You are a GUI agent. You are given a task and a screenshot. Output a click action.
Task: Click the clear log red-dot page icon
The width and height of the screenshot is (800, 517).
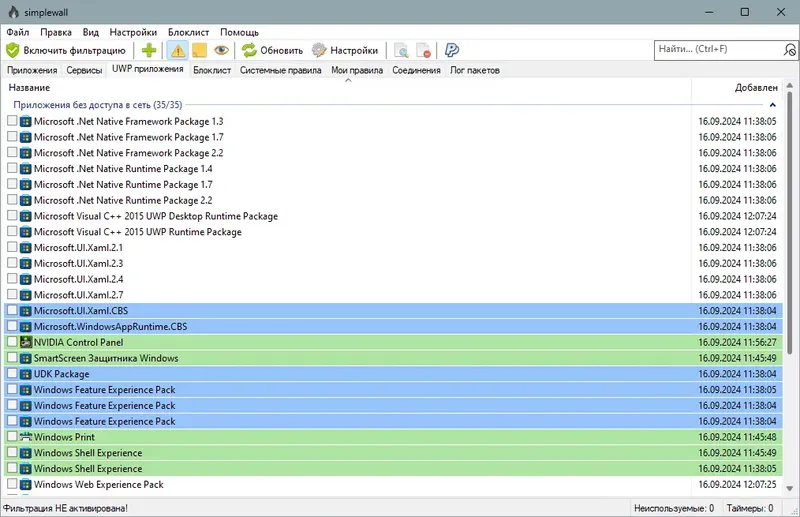[423, 50]
